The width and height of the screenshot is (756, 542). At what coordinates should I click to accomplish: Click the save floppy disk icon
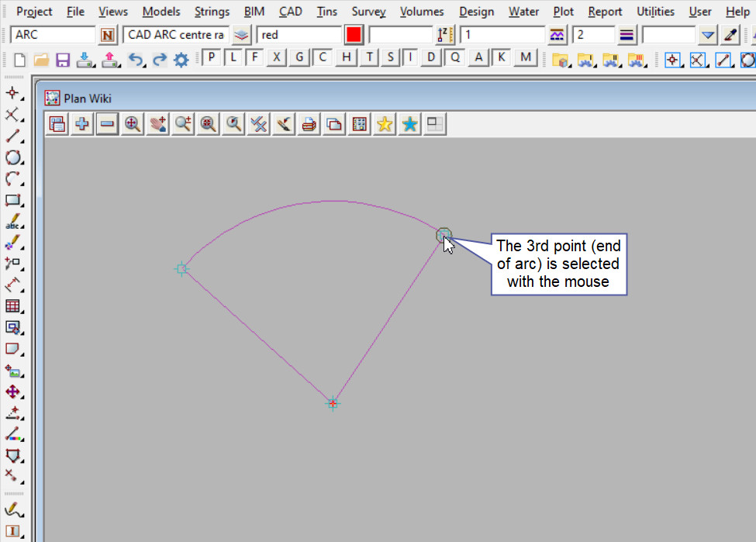(63, 60)
